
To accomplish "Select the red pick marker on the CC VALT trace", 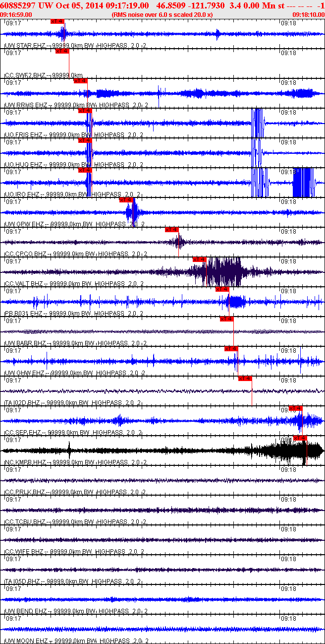I will [200, 259].
